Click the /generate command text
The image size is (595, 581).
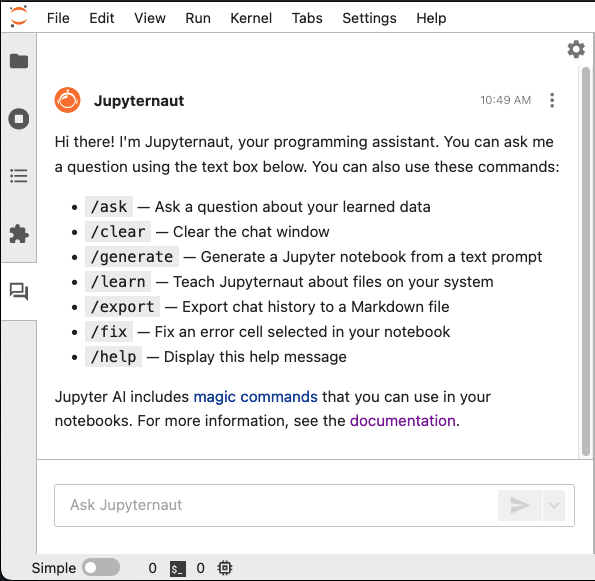[x=132, y=257]
